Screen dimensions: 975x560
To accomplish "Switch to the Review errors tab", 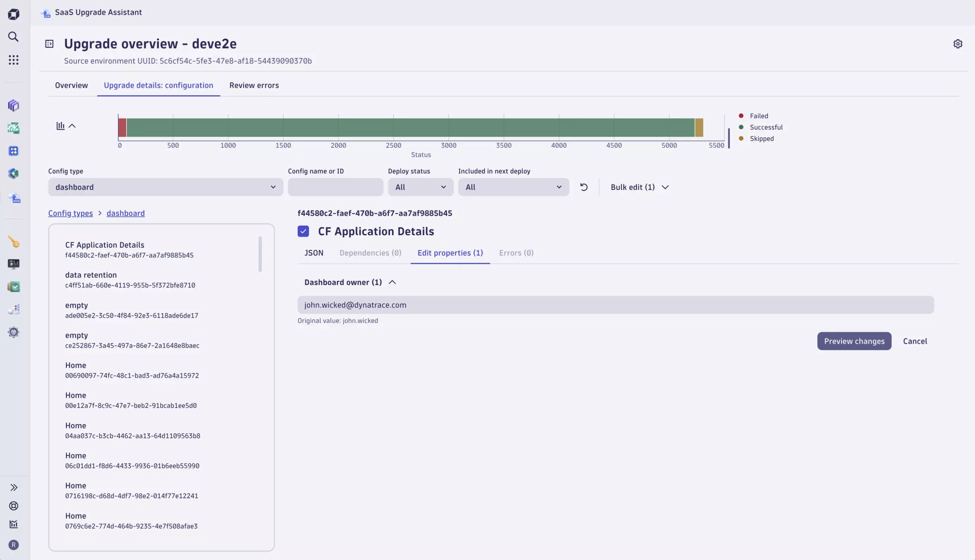I will click(x=254, y=85).
